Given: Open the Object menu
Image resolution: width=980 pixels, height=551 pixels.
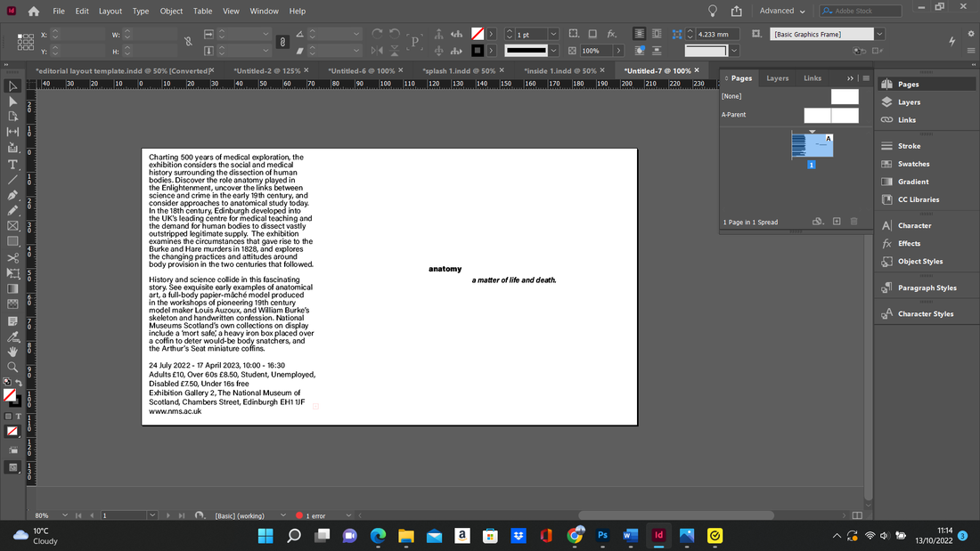Looking at the screenshot, I should 171,12.
